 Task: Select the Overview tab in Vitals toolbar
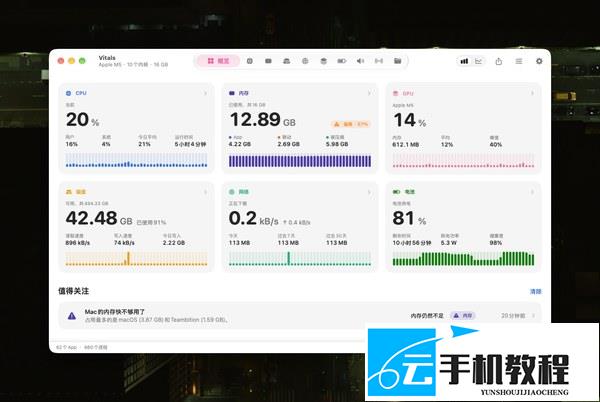[218, 61]
